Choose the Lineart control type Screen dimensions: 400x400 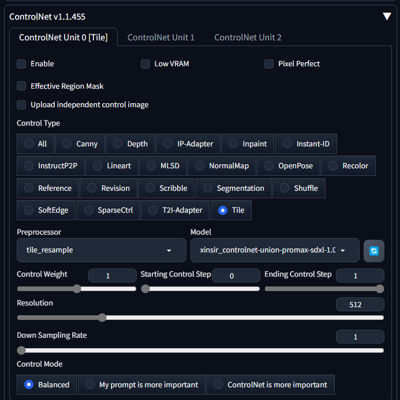click(112, 166)
